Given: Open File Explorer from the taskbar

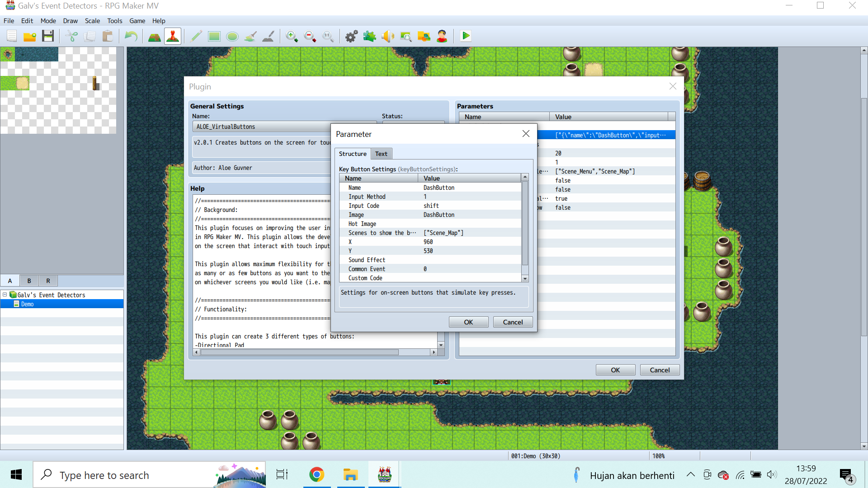Looking at the screenshot, I should (350, 474).
